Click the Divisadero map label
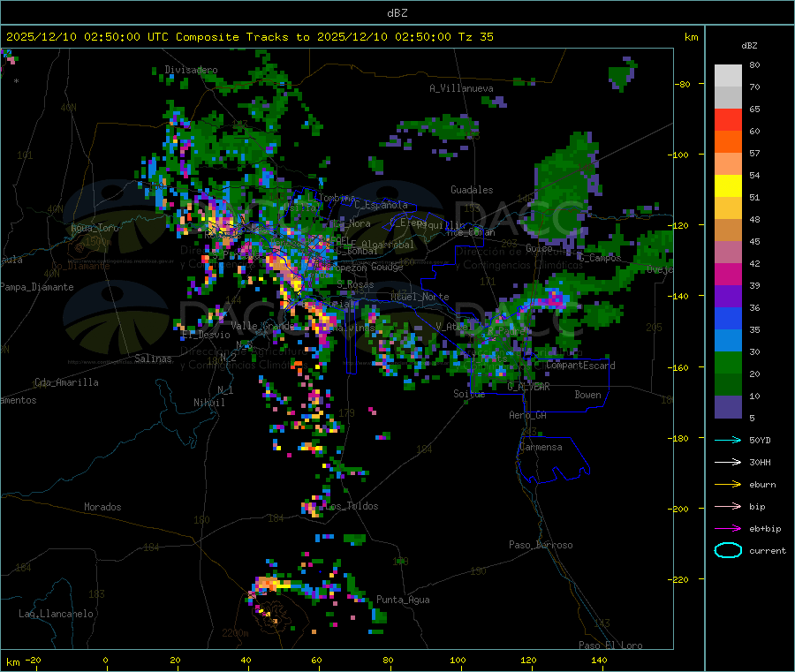Image resolution: width=795 pixels, height=672 pixels. tap(191, 70)
